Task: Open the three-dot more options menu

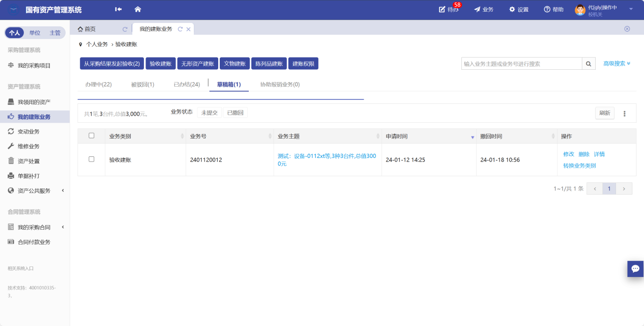Action: pyautogui.click(x=625, y=114)
